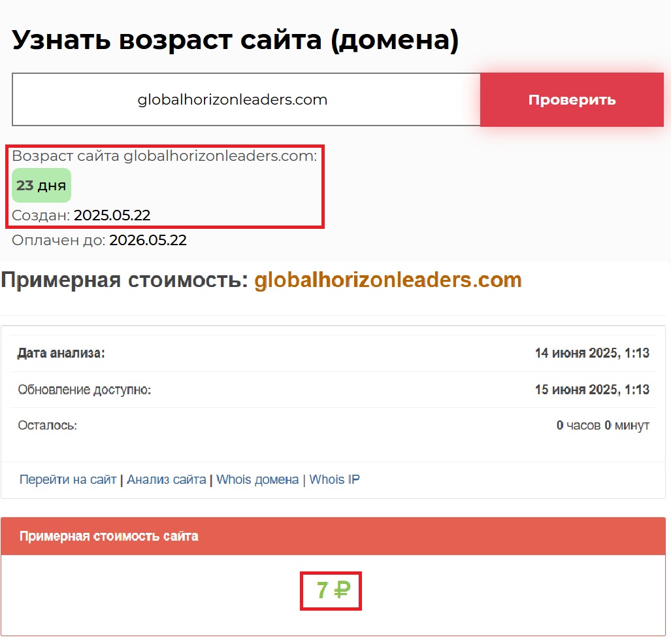Click the Проверить button

pyautogui.click(x=572, y=100)
